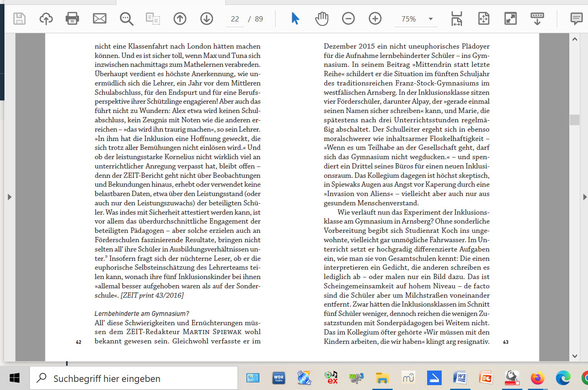Upload file to cloud icon
Screen dimensions: 588x390
[x=46, y=19]
